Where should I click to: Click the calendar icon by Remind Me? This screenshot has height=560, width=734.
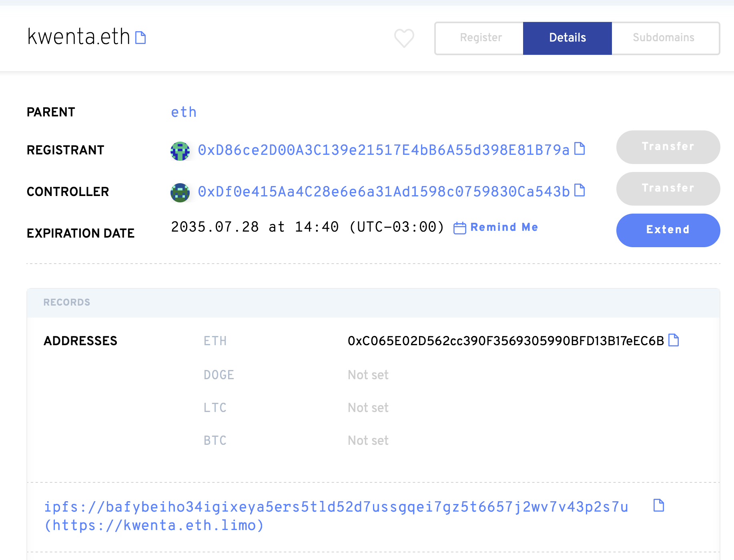pyautogui.click(x=459, y=228)
